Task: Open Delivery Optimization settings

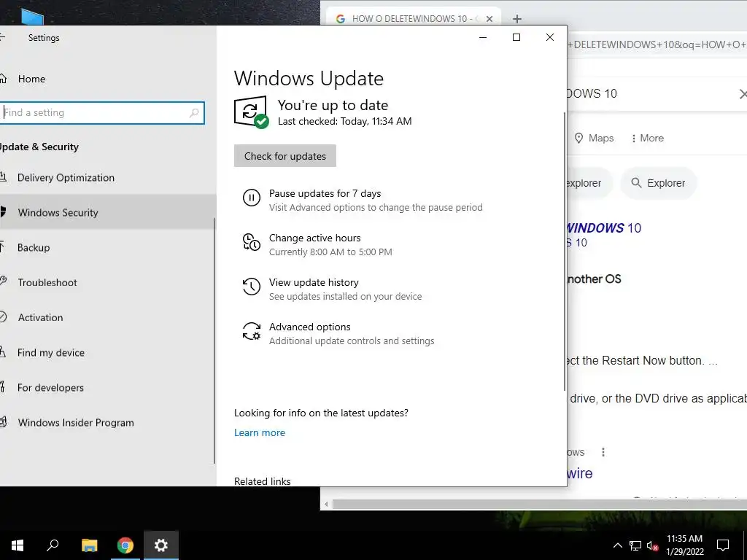Action: click(66, 178)
